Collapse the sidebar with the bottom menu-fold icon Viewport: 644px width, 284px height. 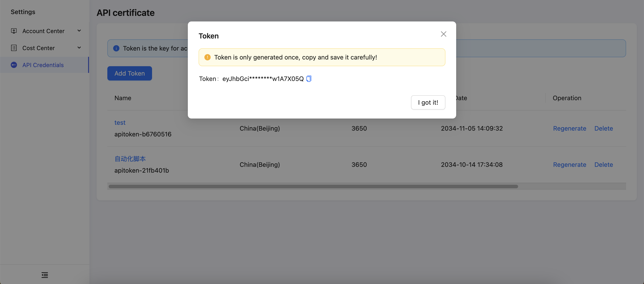(x=45, y=275)
